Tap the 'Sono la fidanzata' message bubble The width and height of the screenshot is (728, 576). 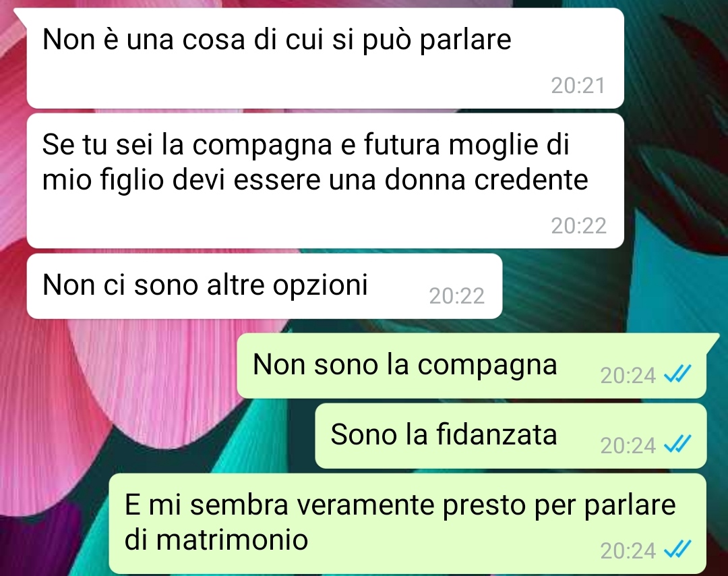point(511,436)
